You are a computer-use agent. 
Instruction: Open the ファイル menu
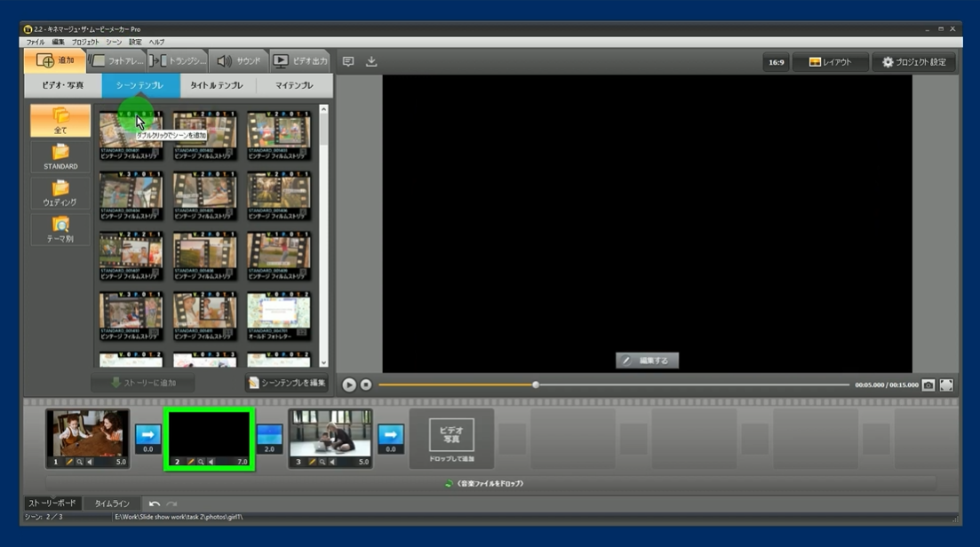pos(36,42)
